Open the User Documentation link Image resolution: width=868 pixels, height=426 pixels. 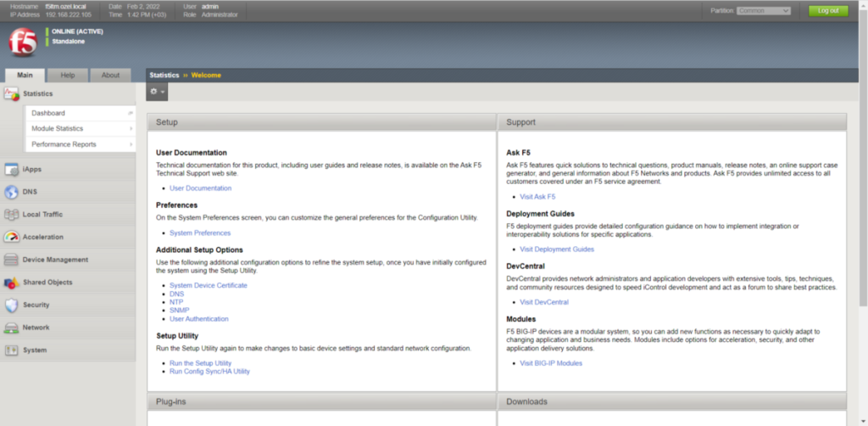200,188
